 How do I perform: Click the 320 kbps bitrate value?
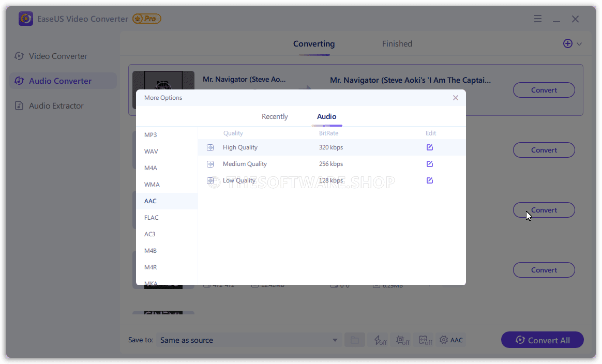[331, 147]
